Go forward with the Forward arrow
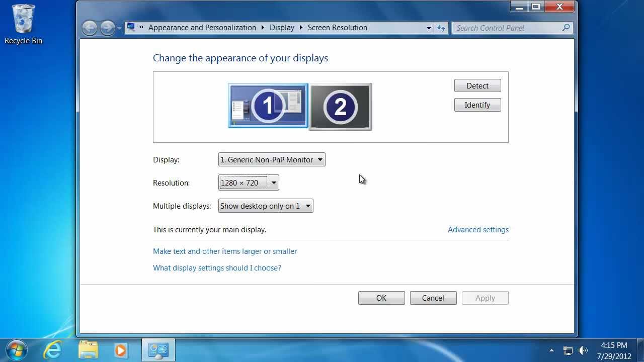The height and width of the screenshot is (362, 644). [107, 28]
